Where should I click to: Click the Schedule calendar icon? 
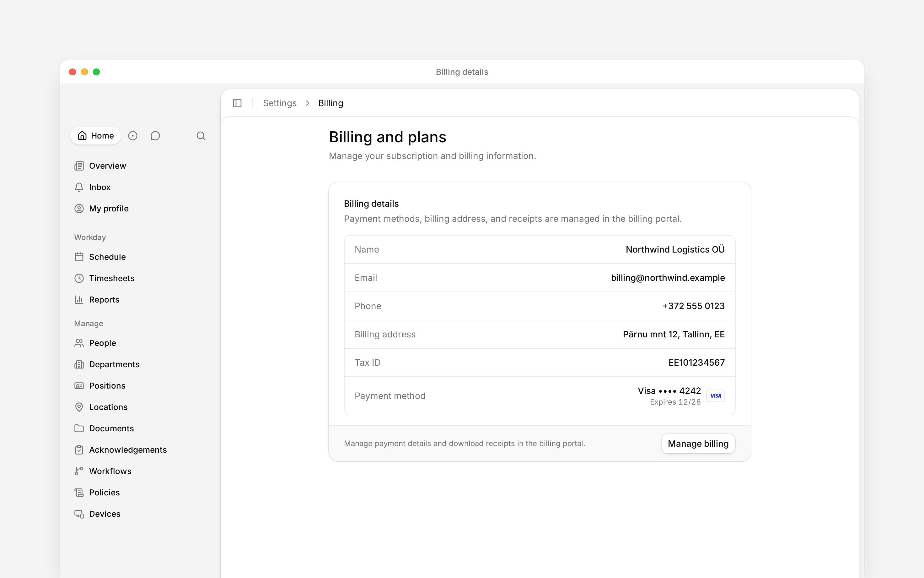tap(79, 257)
